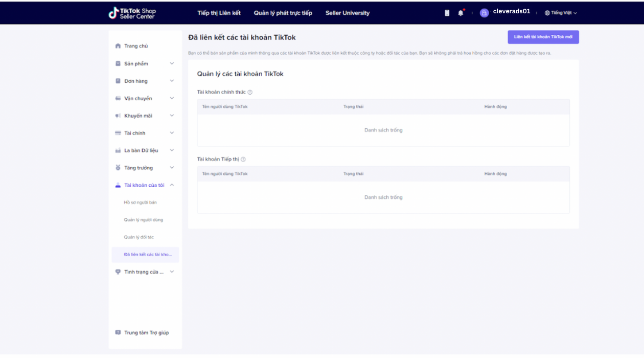
Task: Click Trạng thái header in Tài khoản chính thức table
Action: coord(353,107)
